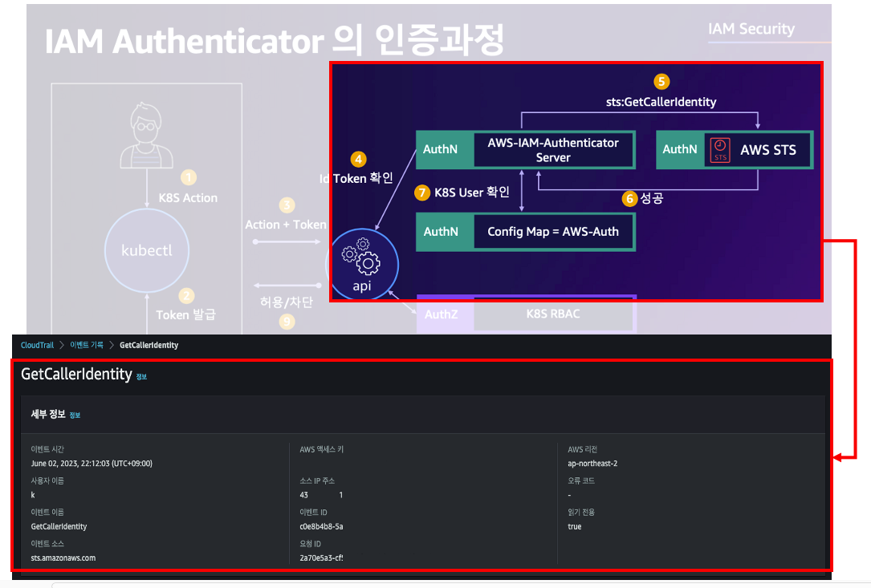Select the read-only value true
Screen dimensions: 871x588
[574, 526]
